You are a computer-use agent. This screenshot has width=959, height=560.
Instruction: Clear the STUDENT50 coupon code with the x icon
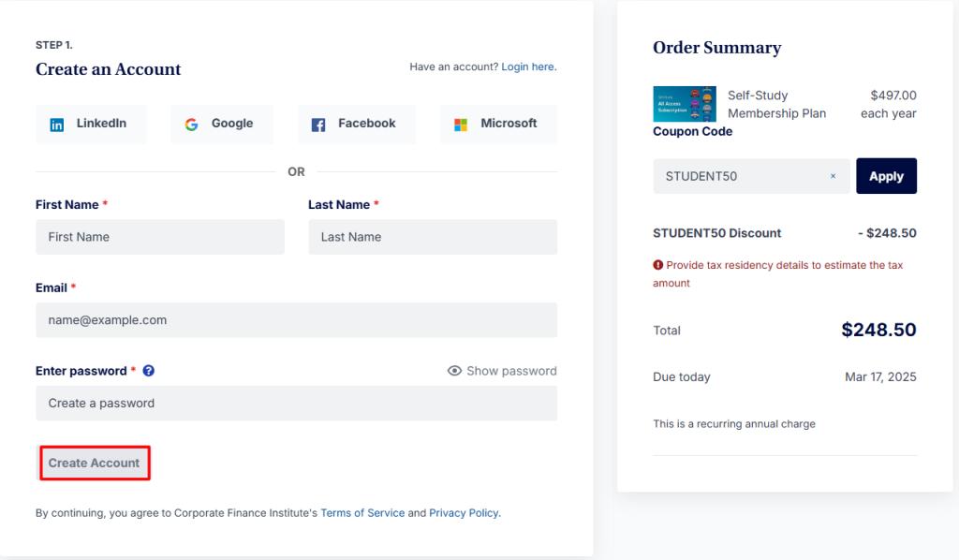coord(833,176)
